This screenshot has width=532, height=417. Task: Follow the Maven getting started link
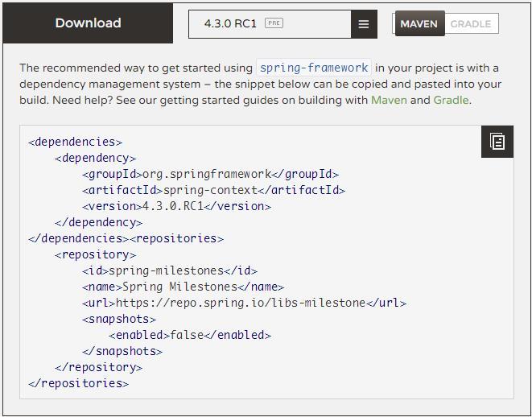(x=389, y=100)
